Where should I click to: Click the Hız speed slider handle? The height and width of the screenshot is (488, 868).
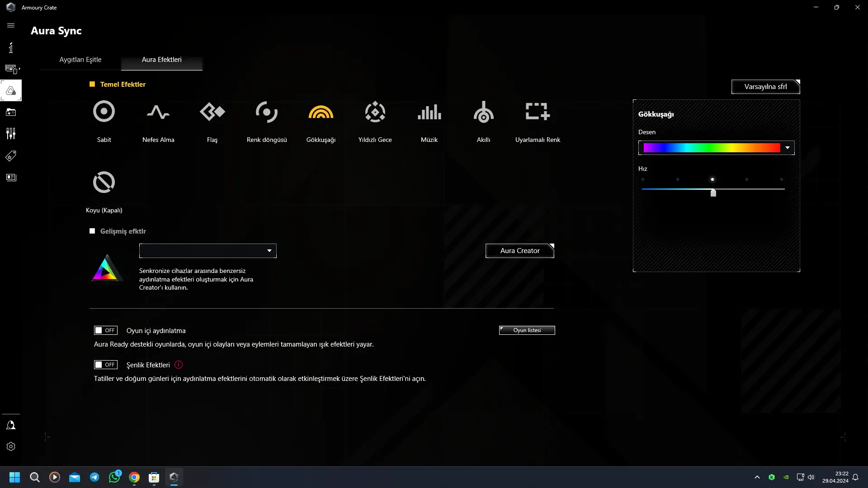pos(713,193)
